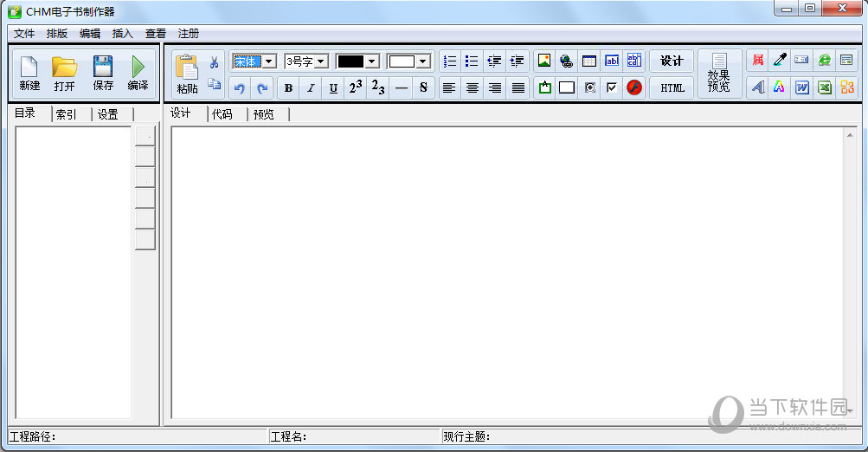This screenshot has height=452, width=868.
Task: Open the 排版 menu
Action: [57, 33]
